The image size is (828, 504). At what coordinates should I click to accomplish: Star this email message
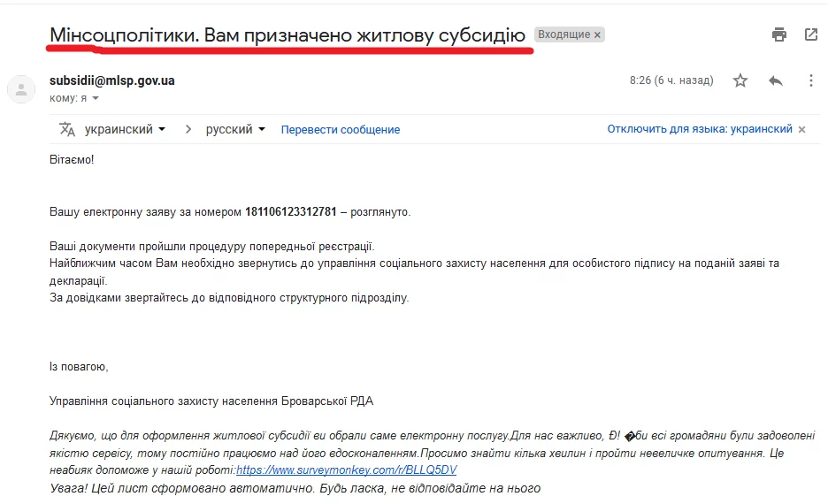point(740,80)
